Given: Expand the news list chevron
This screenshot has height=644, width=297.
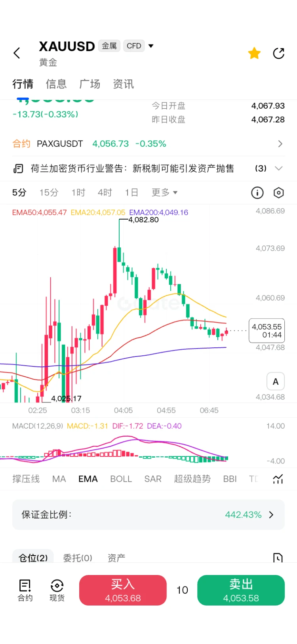Looking at the screenshot, I should [x=279, y=169].
